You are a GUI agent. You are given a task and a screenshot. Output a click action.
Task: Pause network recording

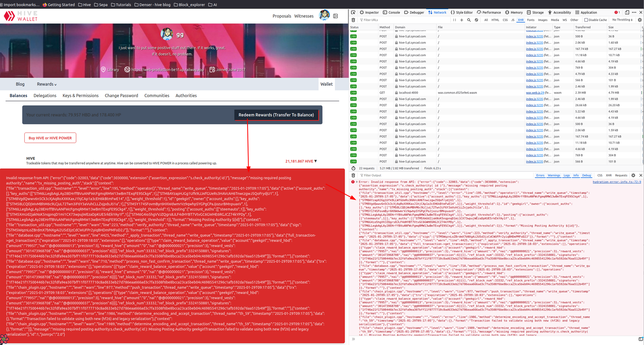[x=454, y=20]
